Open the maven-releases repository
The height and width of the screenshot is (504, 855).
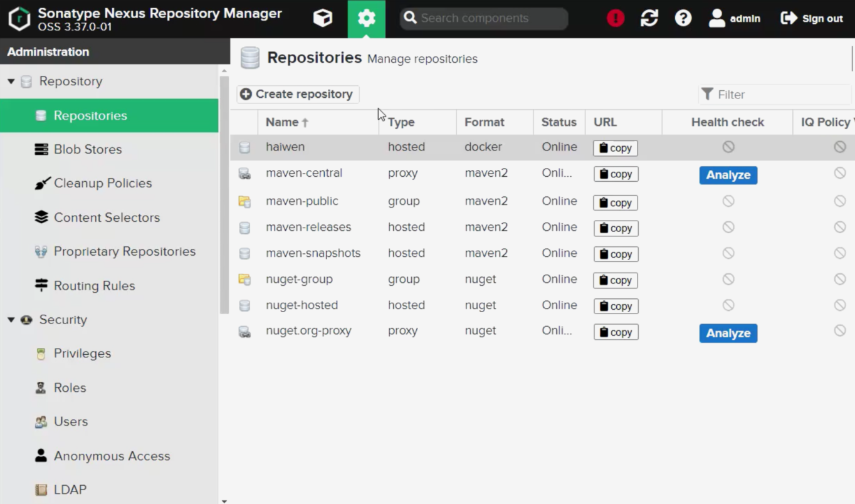coord(542,227)
